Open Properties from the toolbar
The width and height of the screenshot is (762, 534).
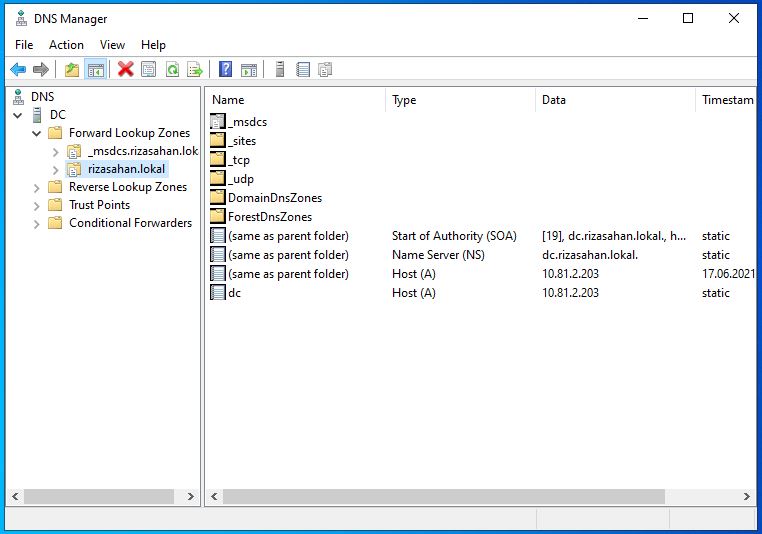(x=149, y=69)
